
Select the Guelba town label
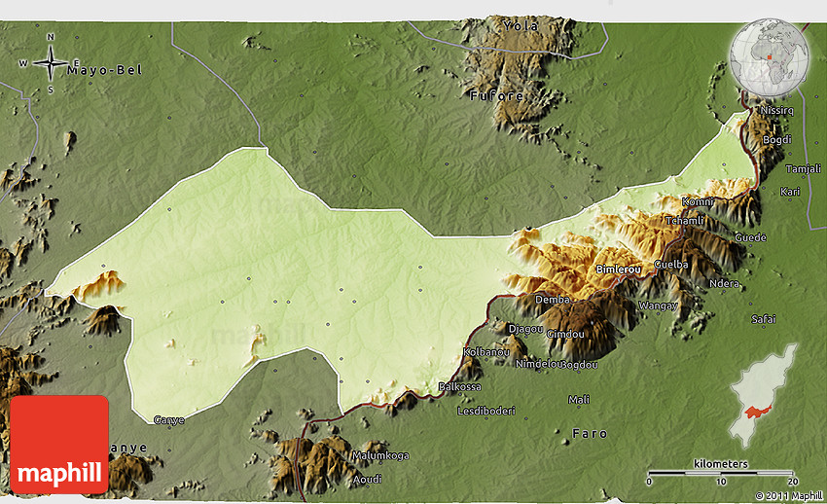[671, 264]
